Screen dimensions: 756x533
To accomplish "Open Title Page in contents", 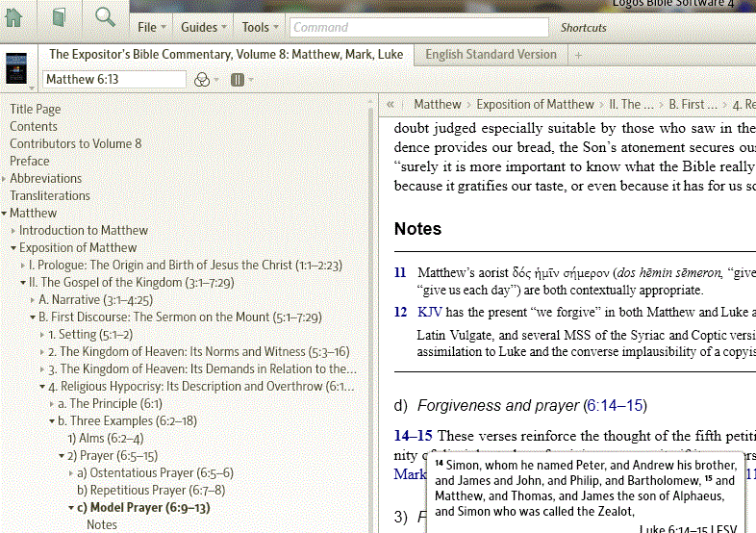I will point(36,110).
